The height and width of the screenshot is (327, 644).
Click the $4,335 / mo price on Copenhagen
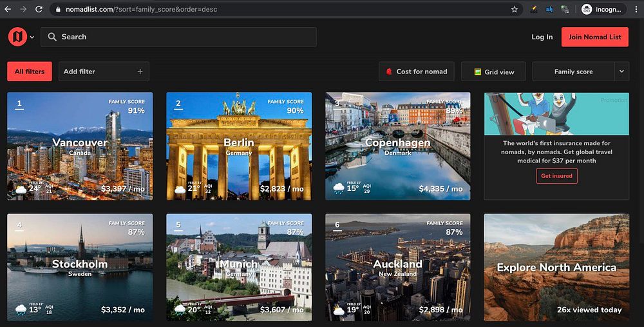tap(440, 189)
